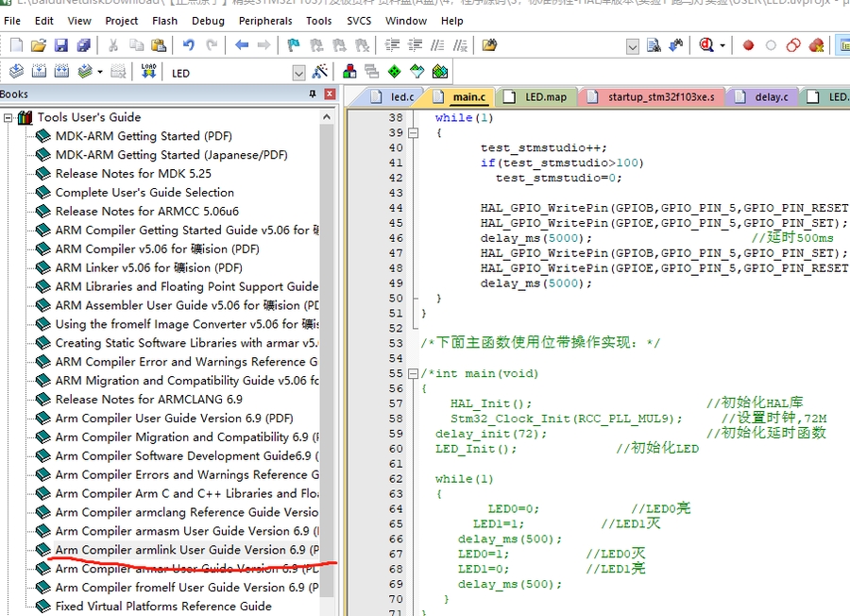The image size is (850, 616).
Task: Open Arm Compiler armlink User Guide entry
Action: click(x=179, y=550)
